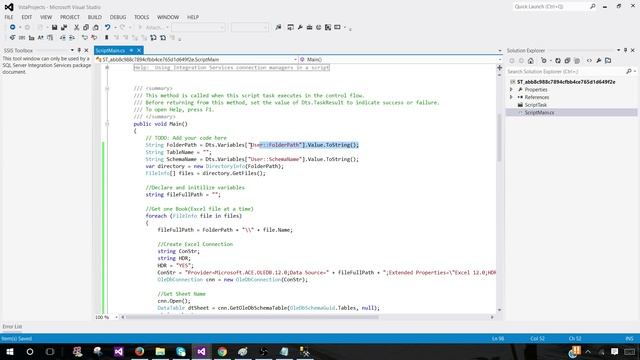The height and width of the screenshot is (360, 640).
Task: Open the Toolbox icon in toolbar
Action: (309, 27)
